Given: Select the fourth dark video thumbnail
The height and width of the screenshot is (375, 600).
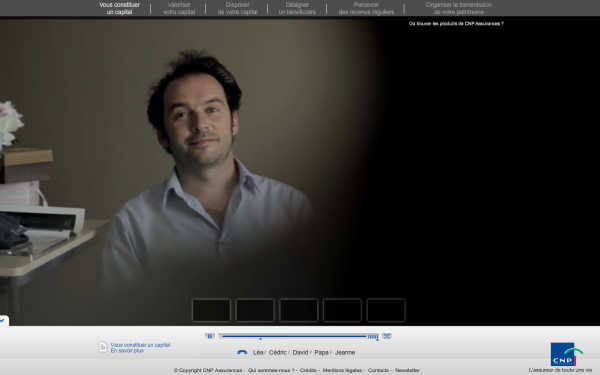Looking at the screenshot, I should (342, 310).
